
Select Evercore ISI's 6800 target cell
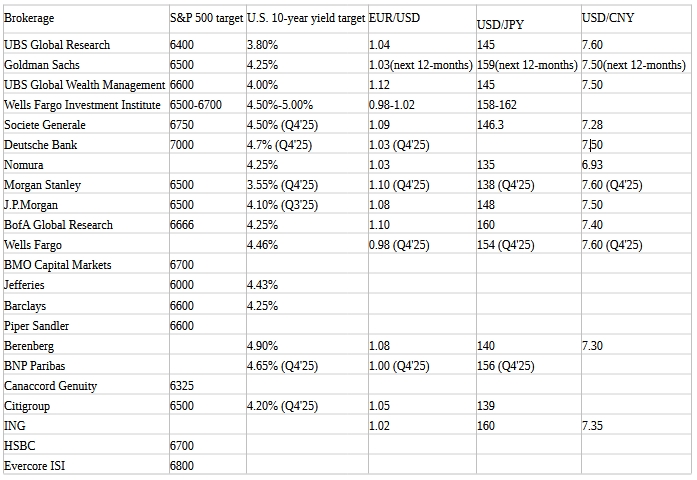pos(183,465)
